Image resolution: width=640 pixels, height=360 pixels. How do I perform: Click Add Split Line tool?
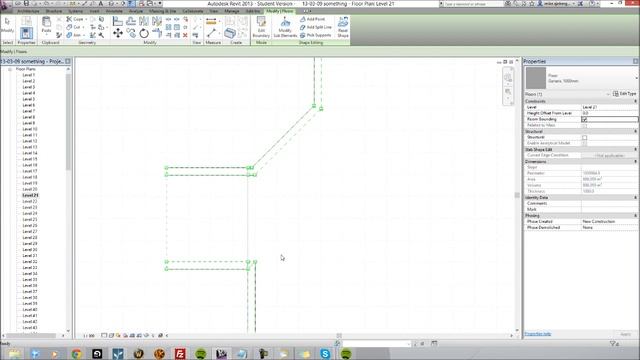click(316, 27)
